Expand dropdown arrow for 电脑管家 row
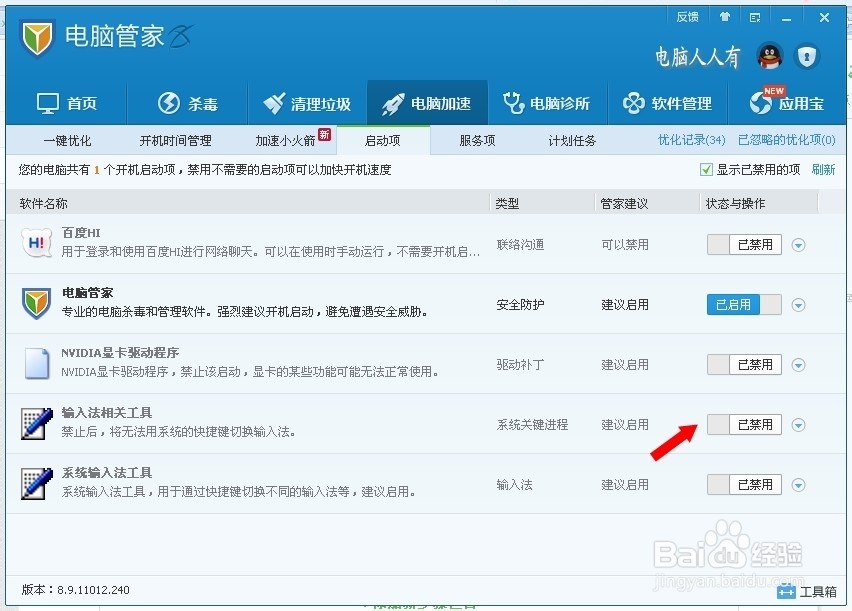This screenshot has height=611, width=852. (x=798, y=305)
